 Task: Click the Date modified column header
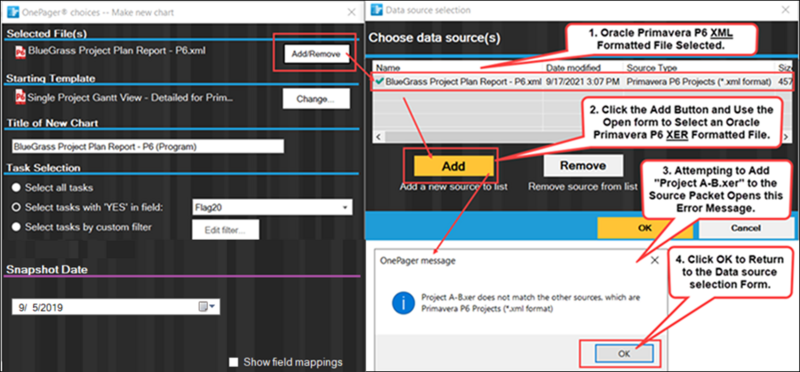pyautogui.click(x=573, y=67)
